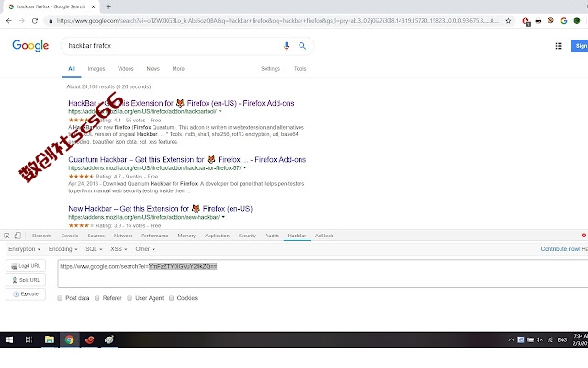Click the red swirl app on taskbar
588x368 pixels.
89,339
